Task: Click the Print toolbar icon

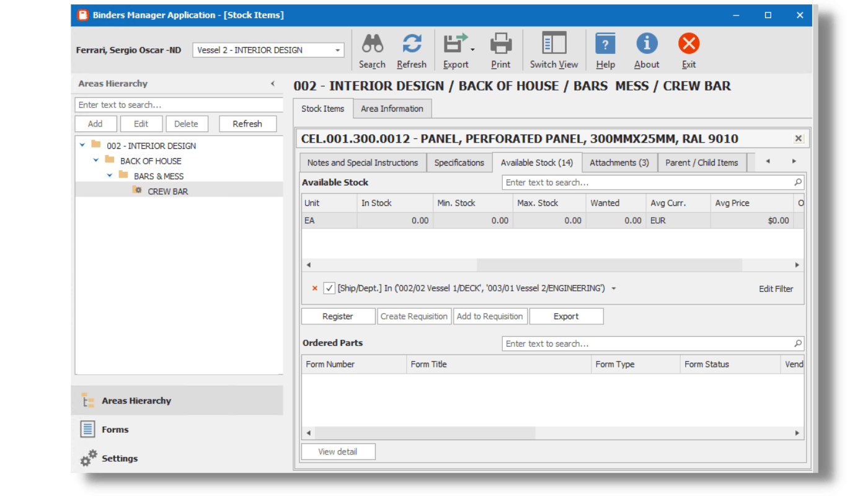Action: [500, 43]
